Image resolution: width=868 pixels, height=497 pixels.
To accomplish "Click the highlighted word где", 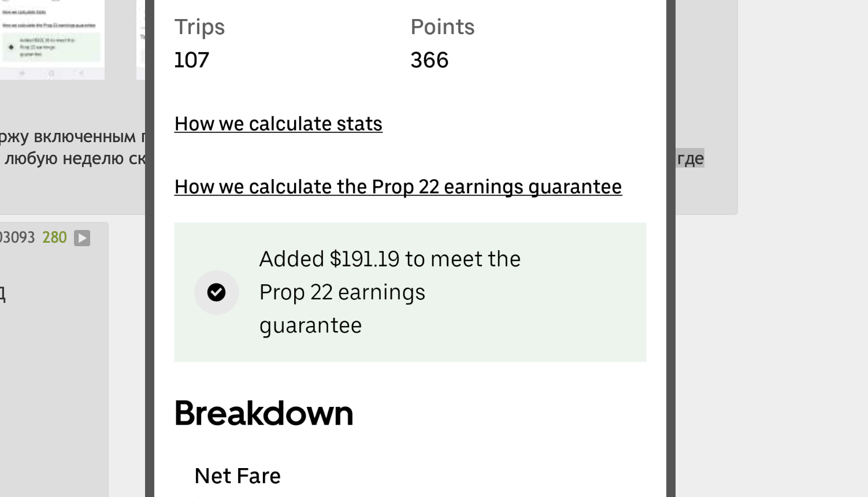I will coord(690,158).
